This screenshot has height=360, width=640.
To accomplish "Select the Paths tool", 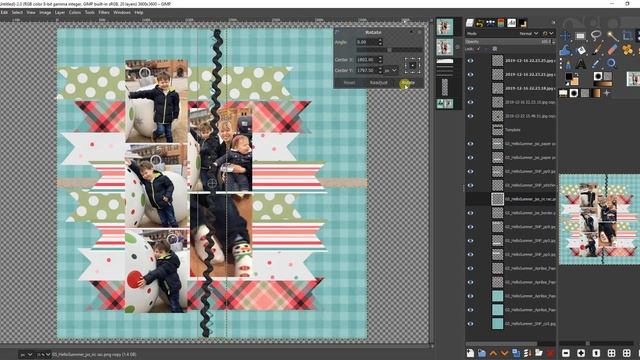I will (567, 64).
